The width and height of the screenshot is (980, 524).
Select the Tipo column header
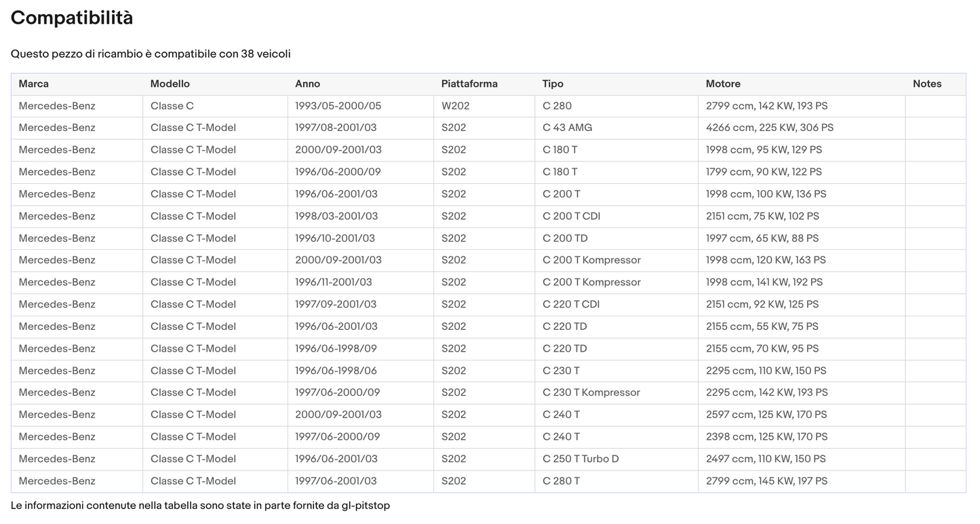pos(553,84)
